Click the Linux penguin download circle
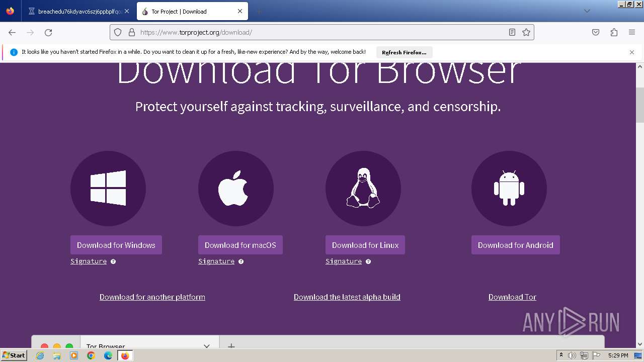Image resolution: width=644 pixels, height=362 pixels. [363, 189]
